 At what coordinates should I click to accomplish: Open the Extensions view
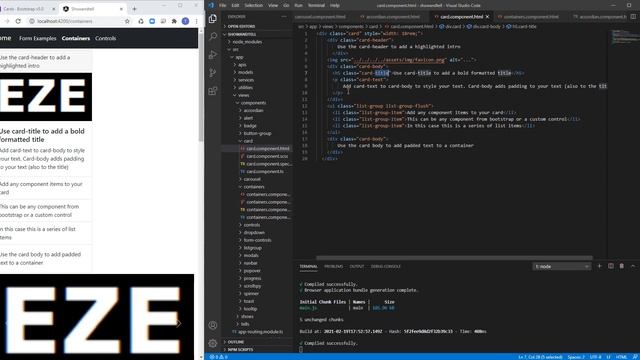click(x=213, y=91)
